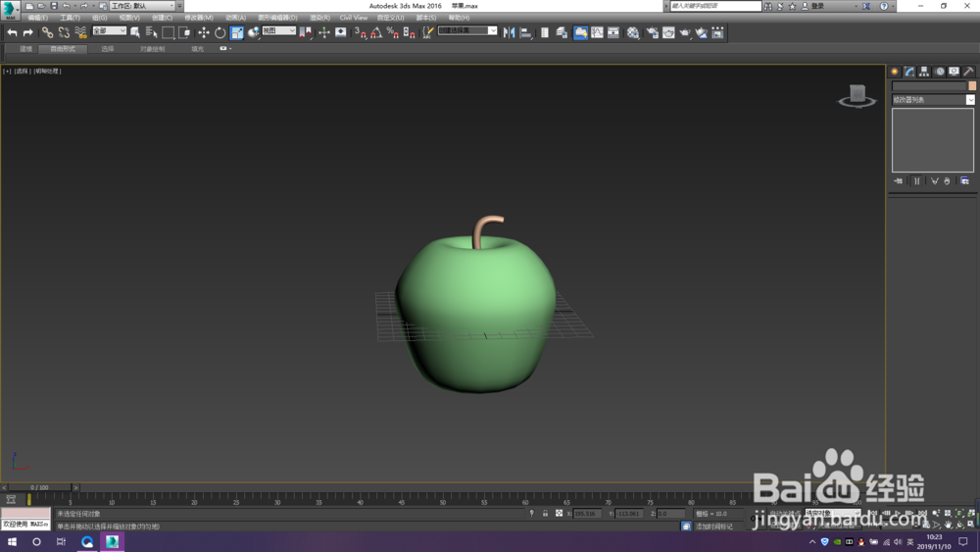Open the 工具(T) menu

[70, 18]
